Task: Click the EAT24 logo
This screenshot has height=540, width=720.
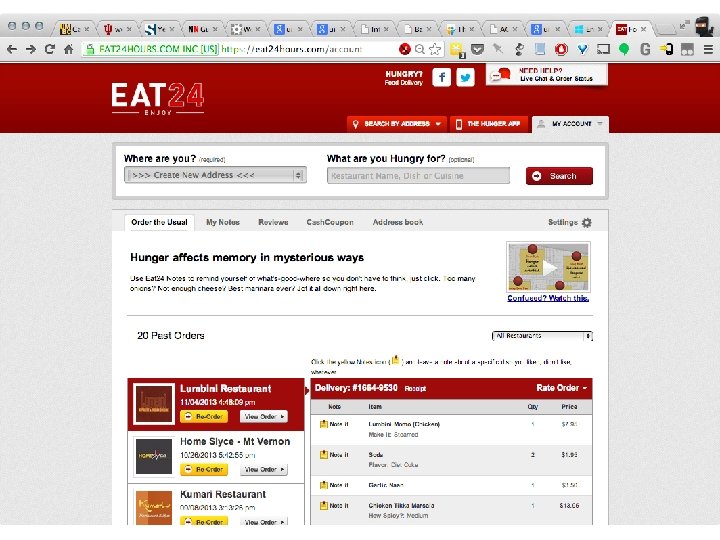Action: point(158,98)
